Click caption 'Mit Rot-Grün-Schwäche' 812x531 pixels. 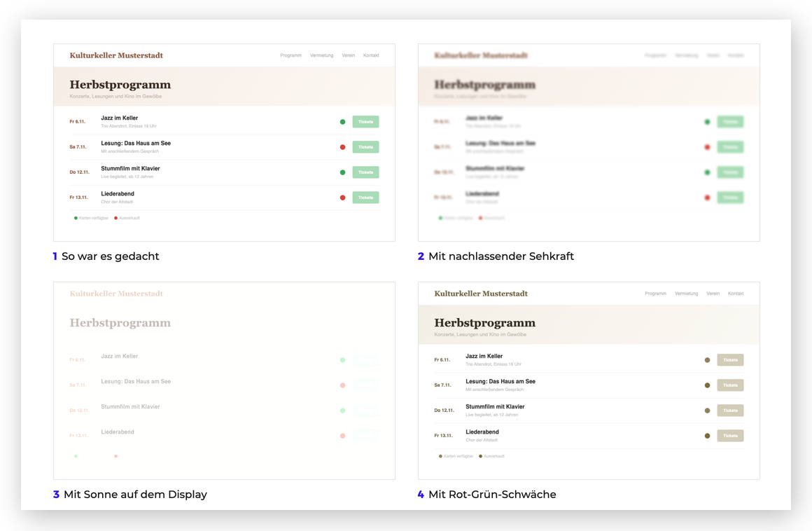click(x=493, y=495)
